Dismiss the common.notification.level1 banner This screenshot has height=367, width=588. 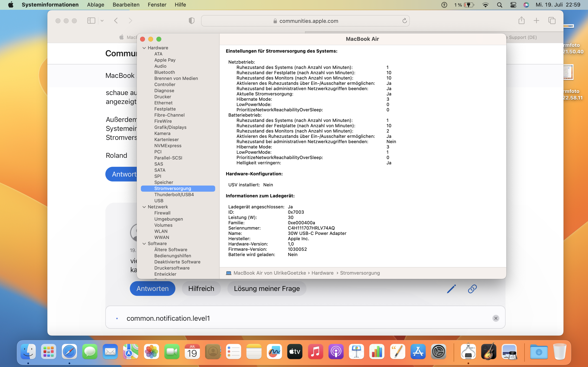(496, 318)
